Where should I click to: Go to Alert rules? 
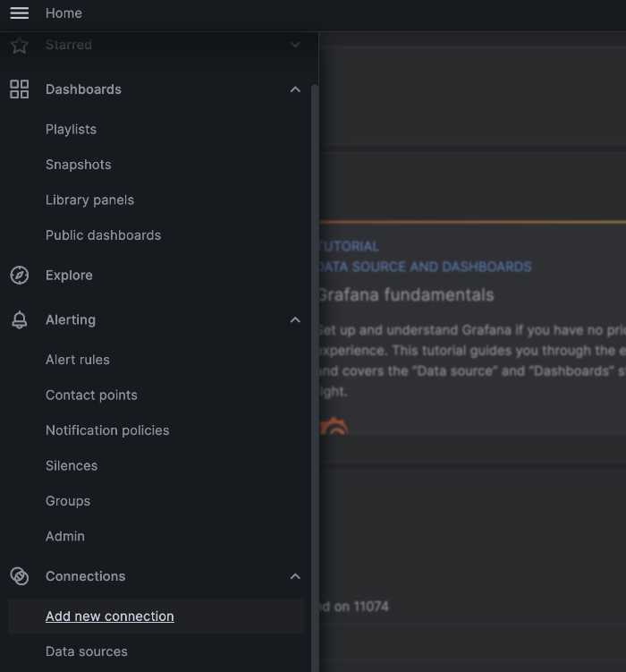pos(78,360)
